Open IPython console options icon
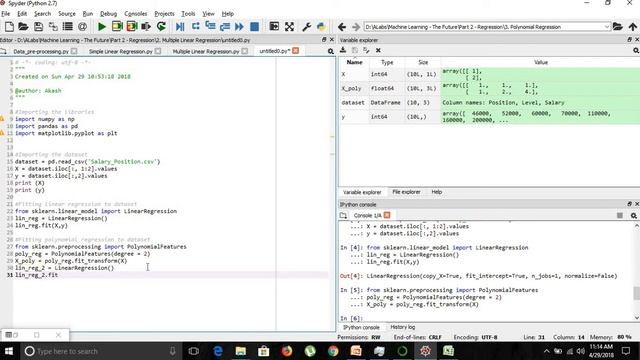 tap(634, 216)
